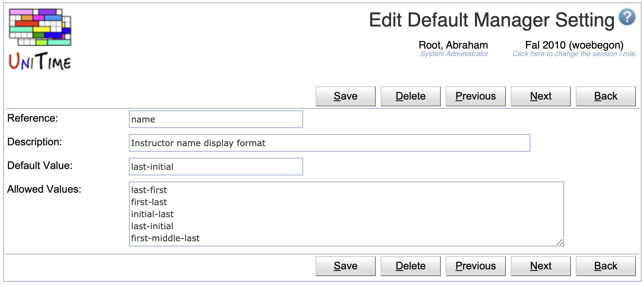
Task: Click 'first-middle-last' line in Allowed Values
Action: click(x=165, y=238)
